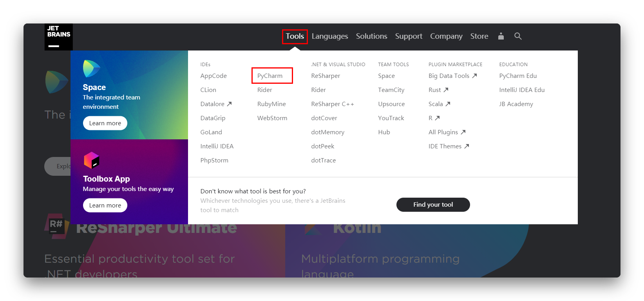This screenshot has height=301, width=644.
Task: Open the ReSharper link
Action: pos(326,76)
